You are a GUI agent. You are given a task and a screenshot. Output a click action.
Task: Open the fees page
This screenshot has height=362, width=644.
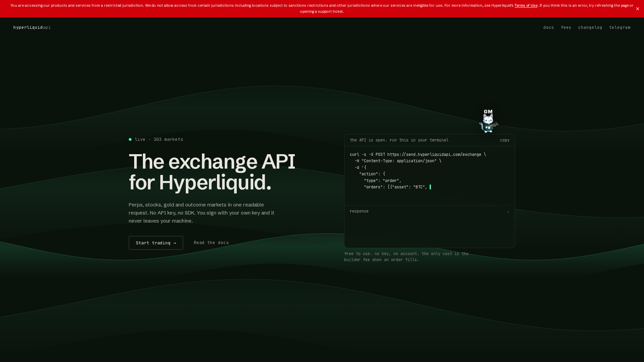click(566, 27)
